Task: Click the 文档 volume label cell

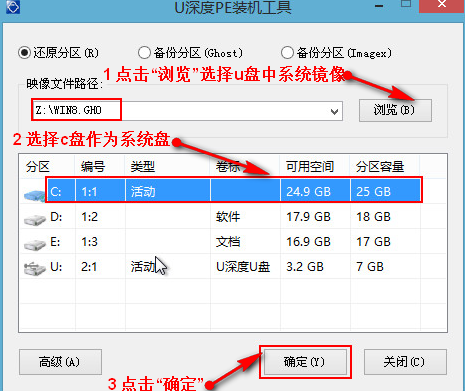Action: (228, 242)
